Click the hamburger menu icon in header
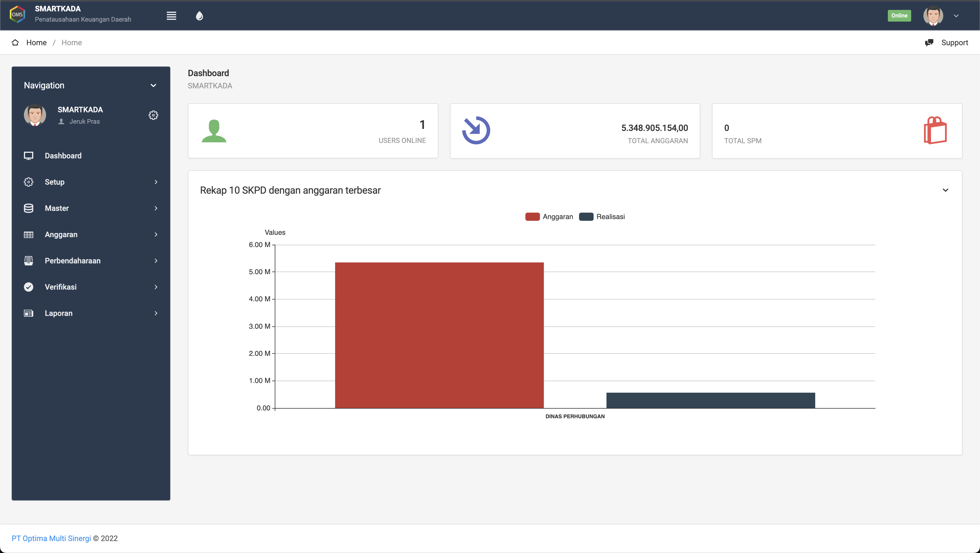Image resolution: width=980 pixels, height=553 pixels. (x=171, y=15)
